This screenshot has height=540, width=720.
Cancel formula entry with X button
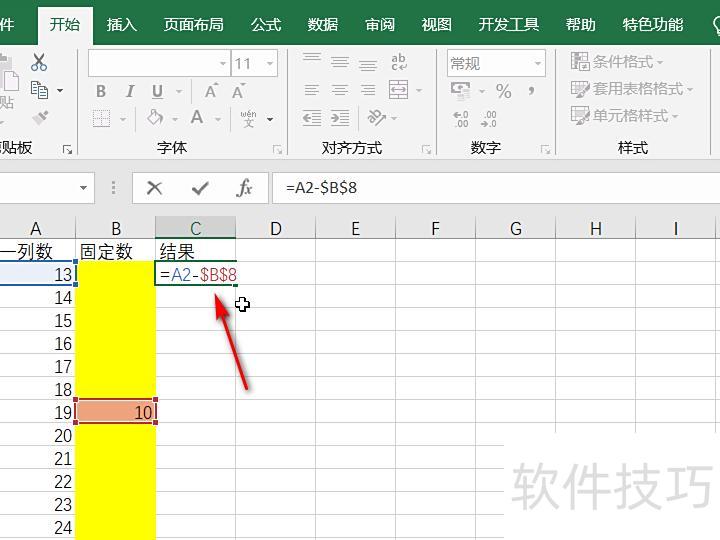[x=154, y=188]
